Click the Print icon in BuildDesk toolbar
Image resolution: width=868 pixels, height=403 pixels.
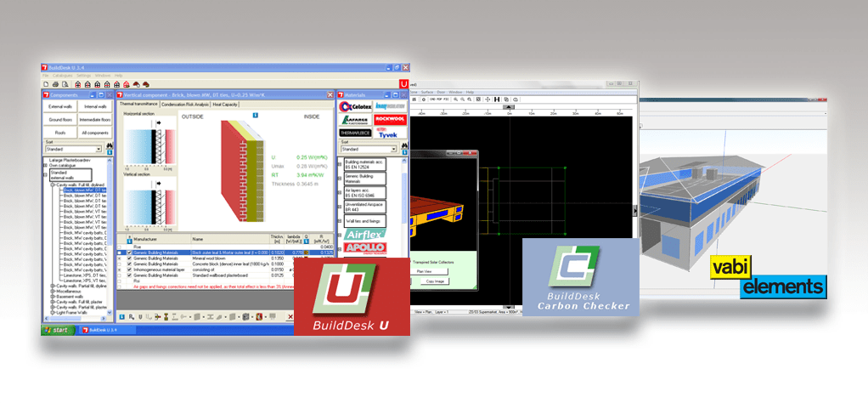[x=55, y=84]
